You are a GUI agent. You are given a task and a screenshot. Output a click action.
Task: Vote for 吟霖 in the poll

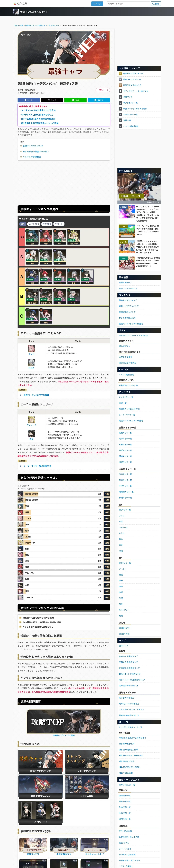point(106,512)
